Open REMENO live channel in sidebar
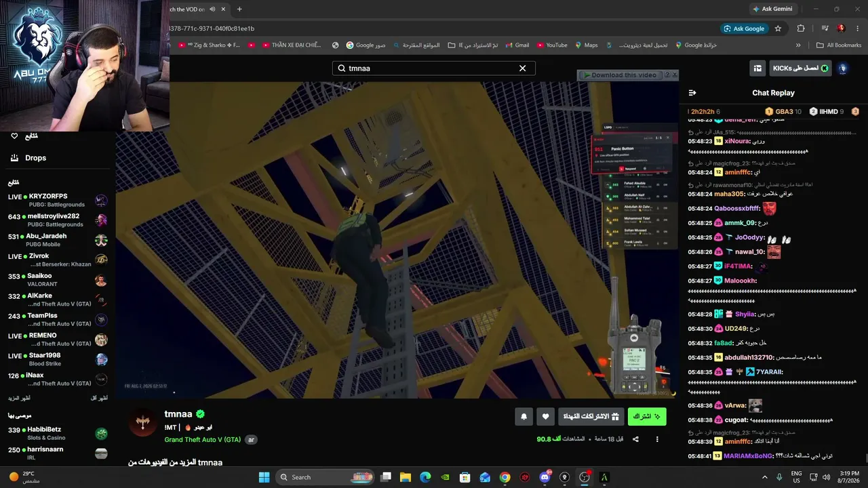868x488 pixels. click(58, 340)
